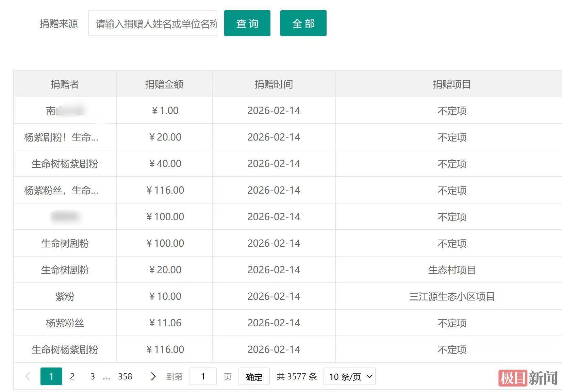Click the 全部 show all button

[303, 23]
